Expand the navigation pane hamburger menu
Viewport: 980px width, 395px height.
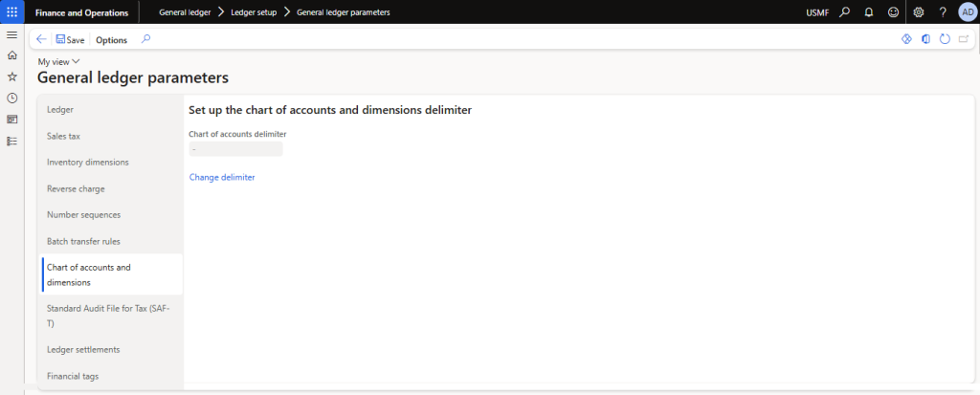tap(11, 34)
